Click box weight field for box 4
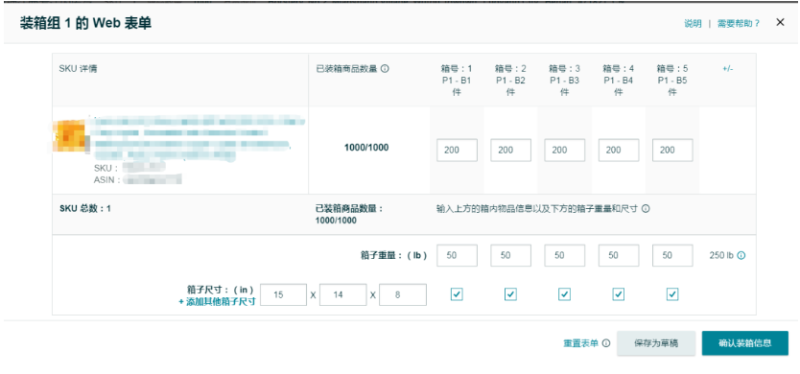Image resolution: width=800 pixels, height=374 pixels. (x=618, y=256)
